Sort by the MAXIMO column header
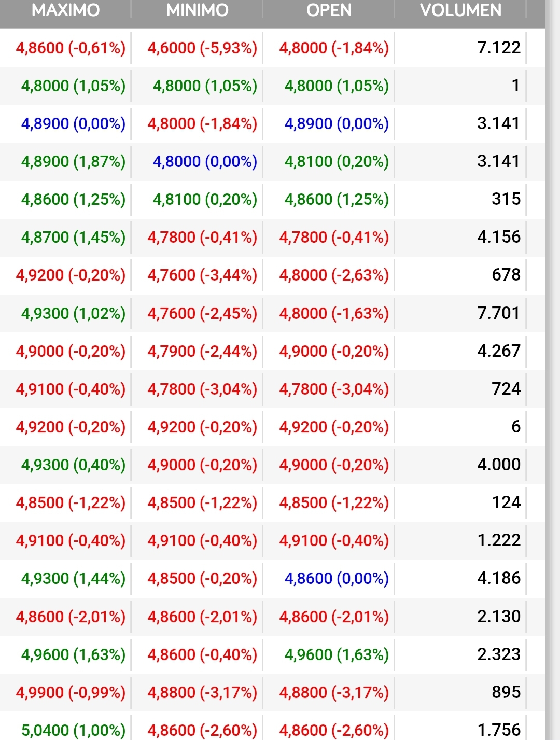 [x=65, y=10]
